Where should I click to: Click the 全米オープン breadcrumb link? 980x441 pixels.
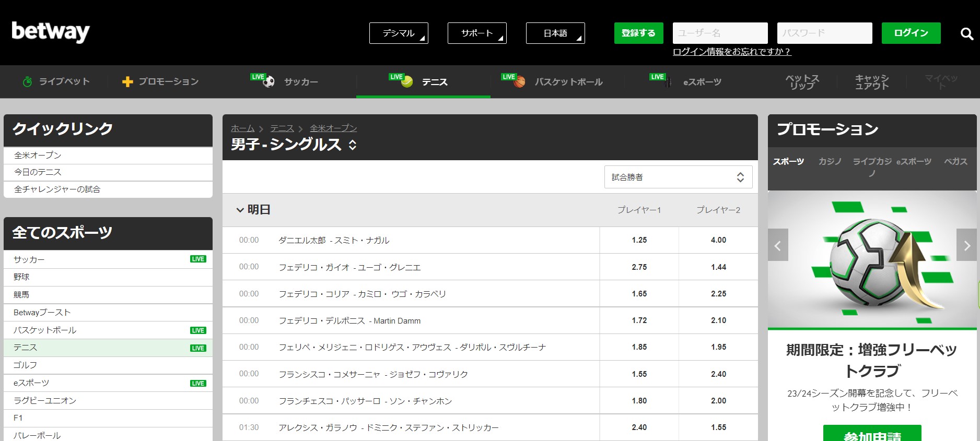(333, 128)
